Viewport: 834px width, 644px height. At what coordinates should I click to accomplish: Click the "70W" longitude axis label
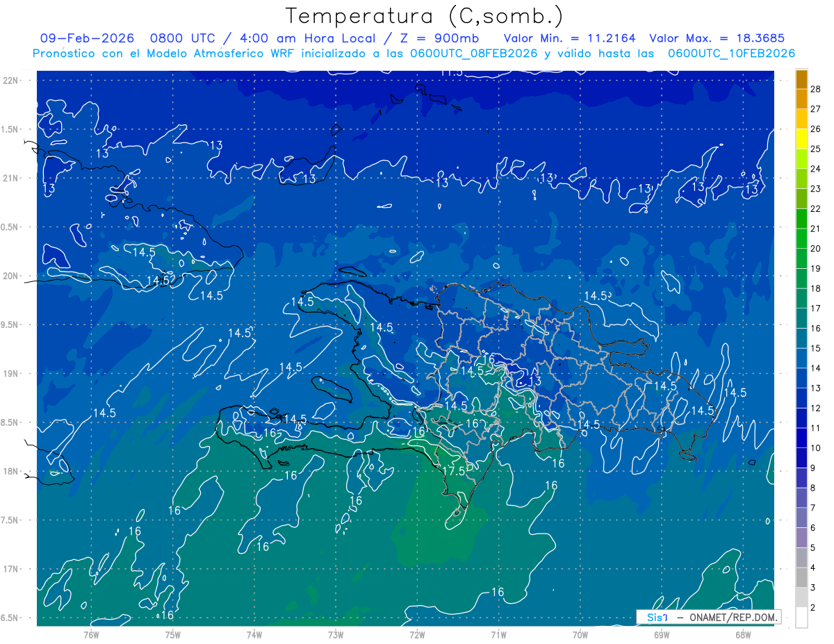[x=580, y=634]
